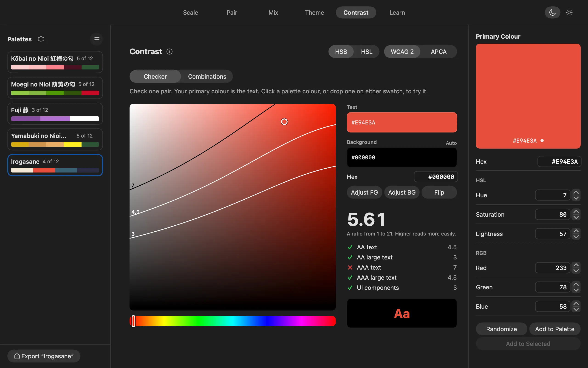Click the large Primary Colour swatch
The image size is (588, 368).
pyautogui.click(x=528, y=96)
